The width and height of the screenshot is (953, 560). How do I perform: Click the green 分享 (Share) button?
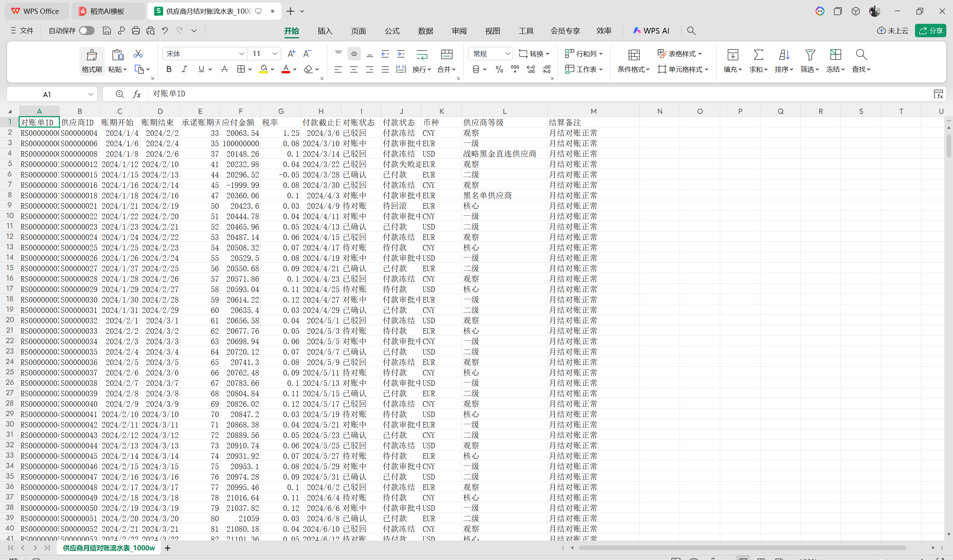pos(930,31)
